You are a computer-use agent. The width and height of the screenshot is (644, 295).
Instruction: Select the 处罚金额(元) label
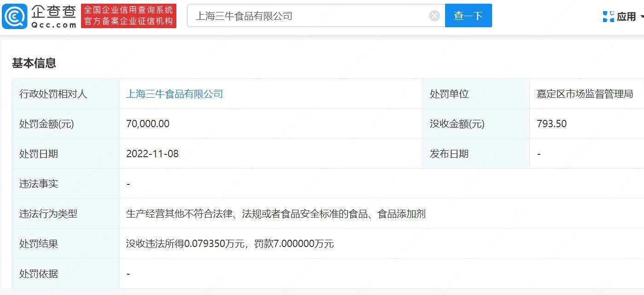pos(46,124)
